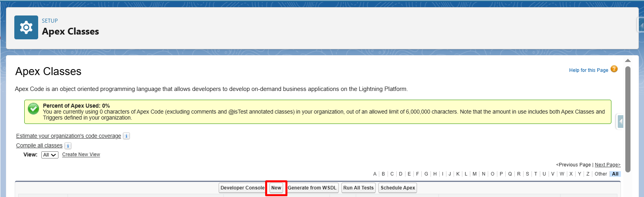Click the scroll-up arrow of the page
The width and height of the screenshot is (644, 197).
628,60
